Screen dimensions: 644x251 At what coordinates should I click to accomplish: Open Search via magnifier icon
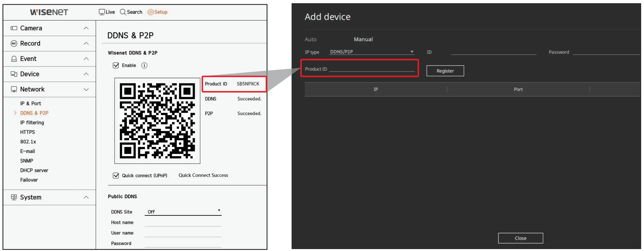tap(123, 12)
